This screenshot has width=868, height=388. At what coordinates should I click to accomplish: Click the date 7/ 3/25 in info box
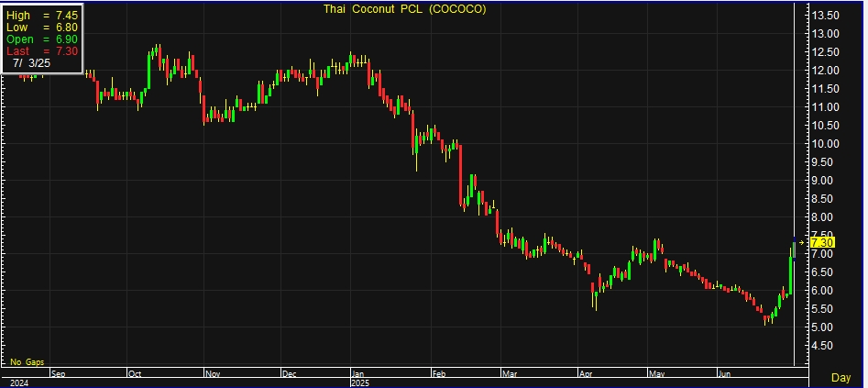[x=31, y=63]
